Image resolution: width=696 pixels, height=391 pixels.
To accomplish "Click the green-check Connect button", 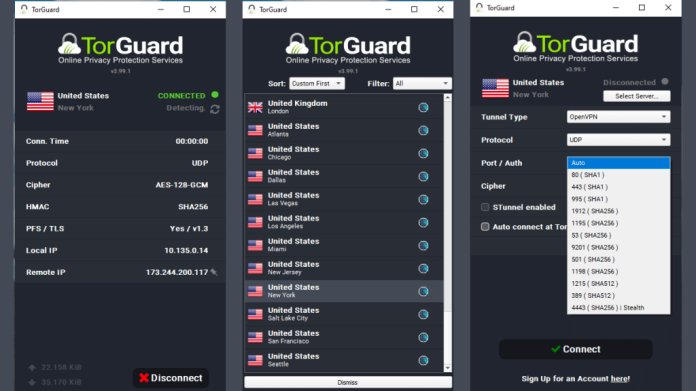I will coord(576,349).
